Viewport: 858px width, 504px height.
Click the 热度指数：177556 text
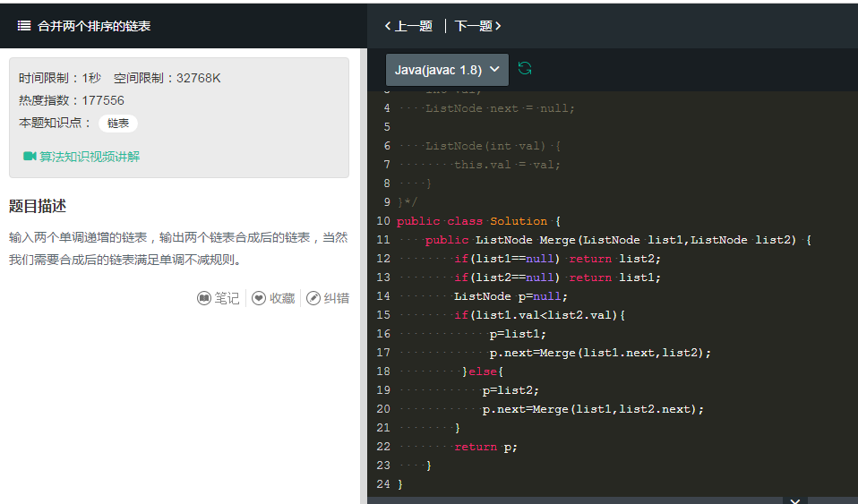[x=72, y=100]
